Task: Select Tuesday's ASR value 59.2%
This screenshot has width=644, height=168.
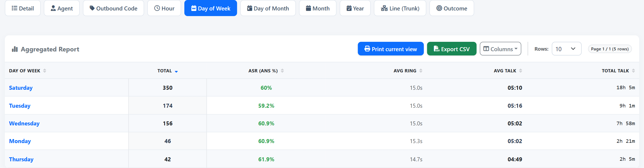Action: 266,106
